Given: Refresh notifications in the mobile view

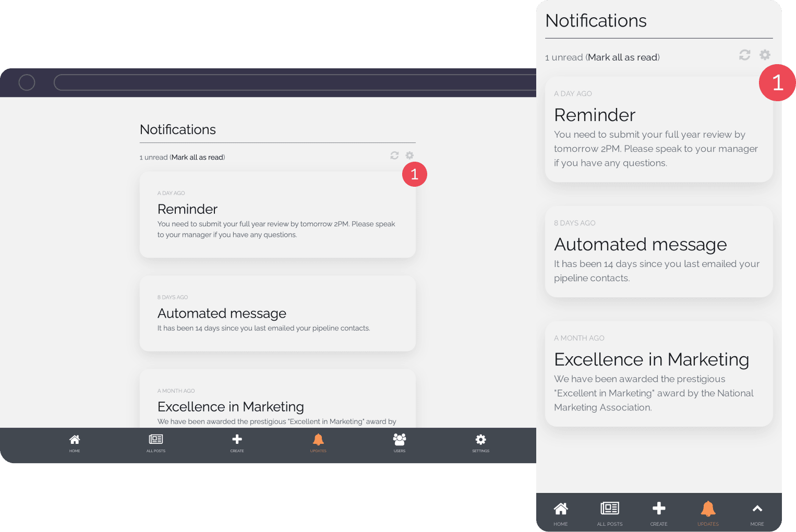Looking at the screenshot, I should tap(744, 55).
